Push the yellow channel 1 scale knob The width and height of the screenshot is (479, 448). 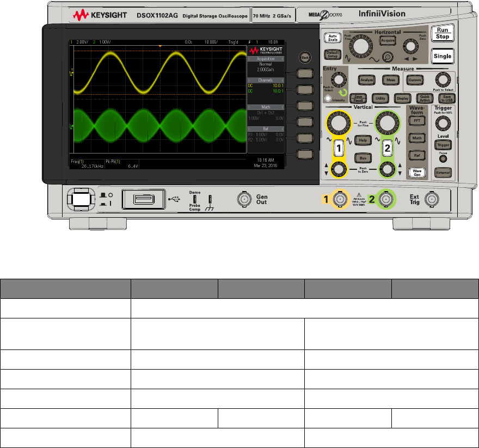[339, 123]
